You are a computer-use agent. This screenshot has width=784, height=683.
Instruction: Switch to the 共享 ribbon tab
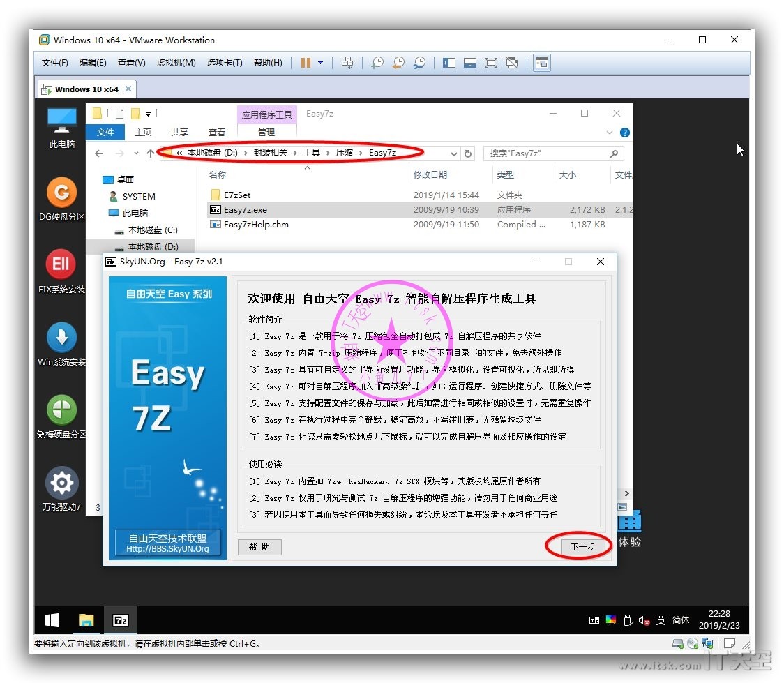179,132
